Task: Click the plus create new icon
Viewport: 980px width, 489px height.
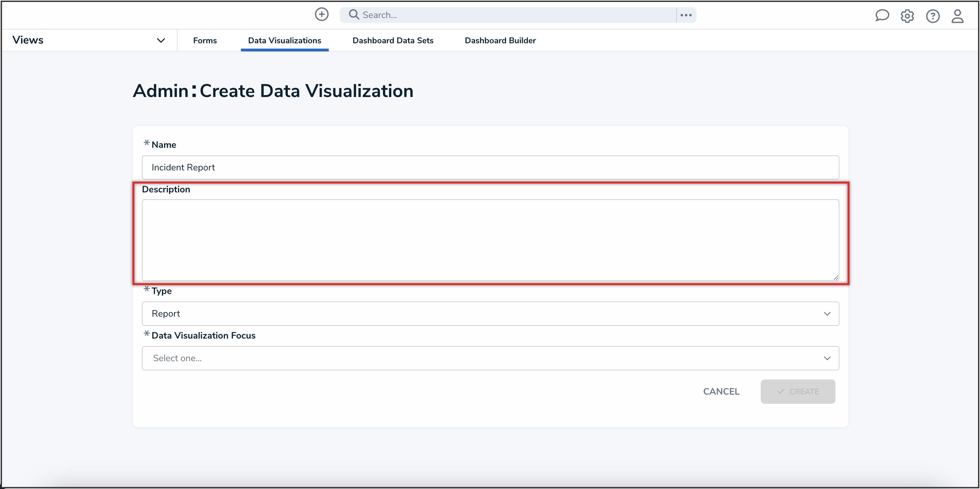Action: 322,14
